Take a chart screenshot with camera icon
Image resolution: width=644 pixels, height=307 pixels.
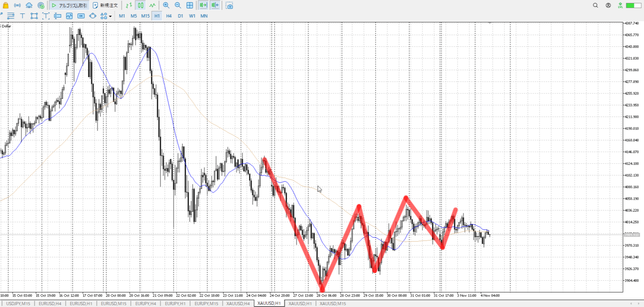click(229, 5)
